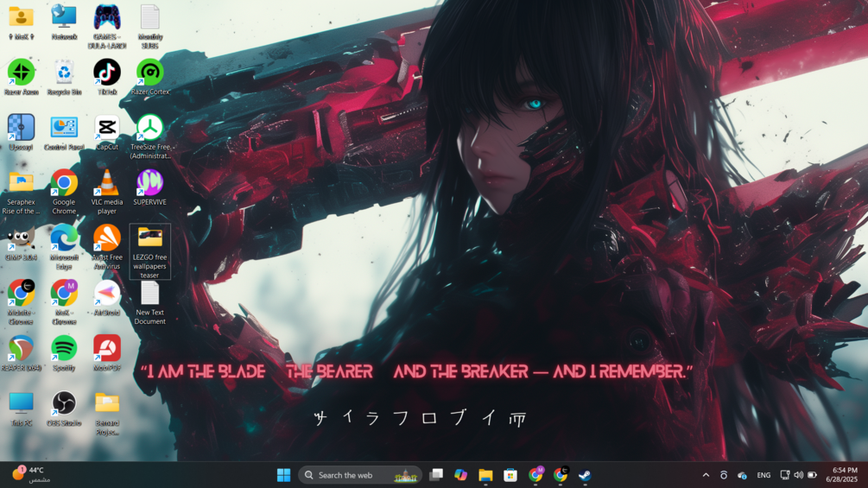The image size is (868, 488).
Task: Open the OneDrive cloud tray icon
Action: pyautogui.click(x=742, y=475)
